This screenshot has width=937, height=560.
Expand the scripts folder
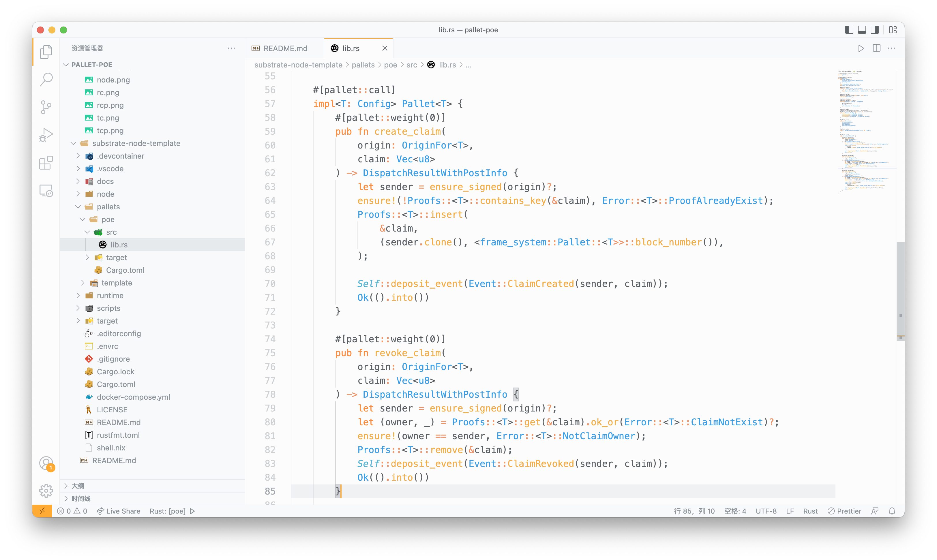152,308
